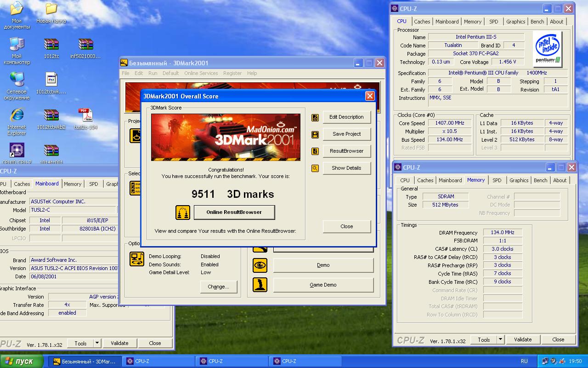Open the Register menu in 3DMark2001

coord(232,73)
